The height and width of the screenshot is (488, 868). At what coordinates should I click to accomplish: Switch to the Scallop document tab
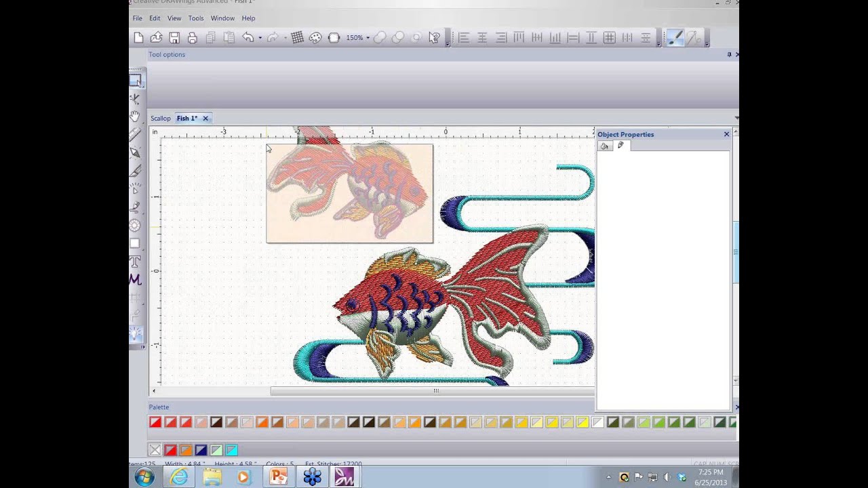161,119
